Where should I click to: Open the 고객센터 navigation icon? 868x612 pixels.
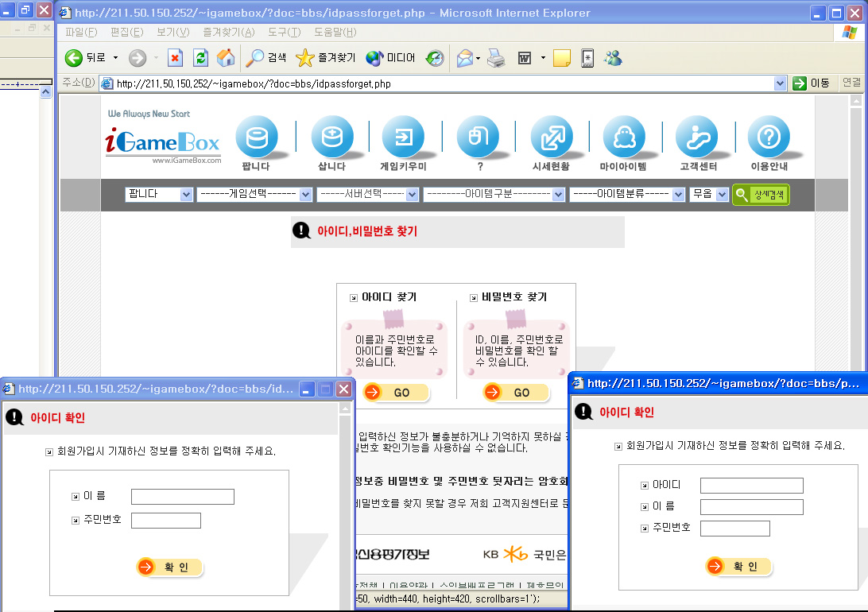click(697, 138)
